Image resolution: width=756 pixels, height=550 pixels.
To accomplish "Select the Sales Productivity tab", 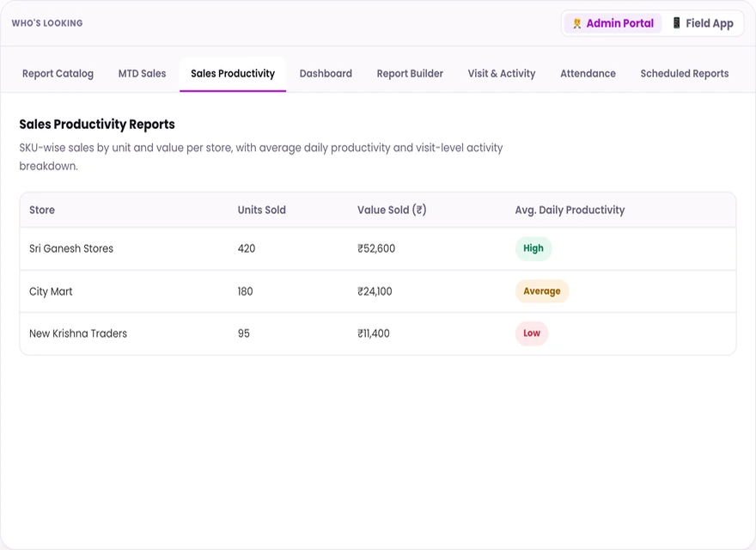I will pos(233,73).
